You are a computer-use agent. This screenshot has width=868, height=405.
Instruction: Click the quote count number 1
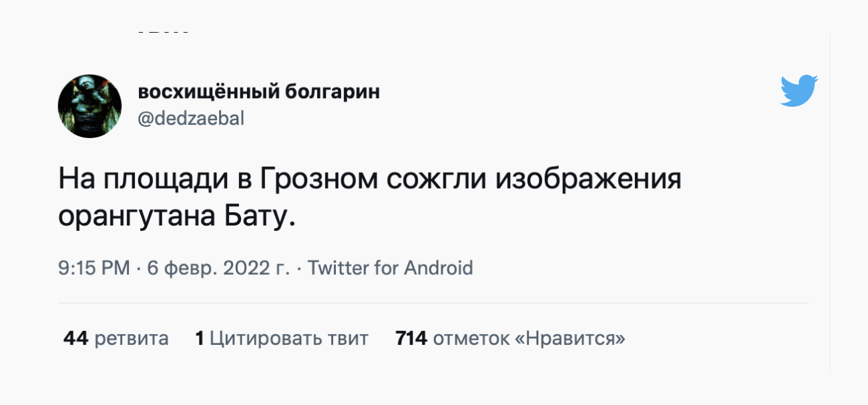tap(199, 338)
